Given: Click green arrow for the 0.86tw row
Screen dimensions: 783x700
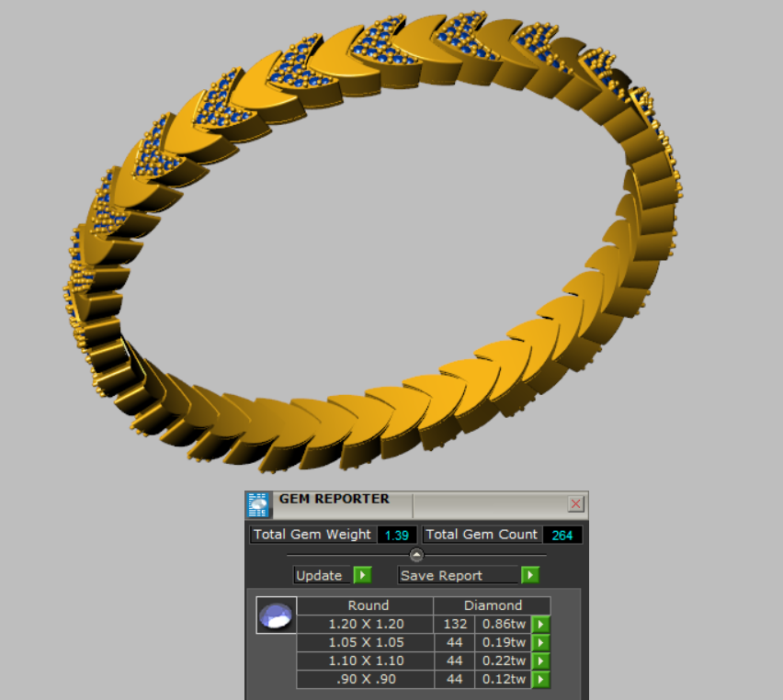Looking at the screenshot, I should 541,625.
